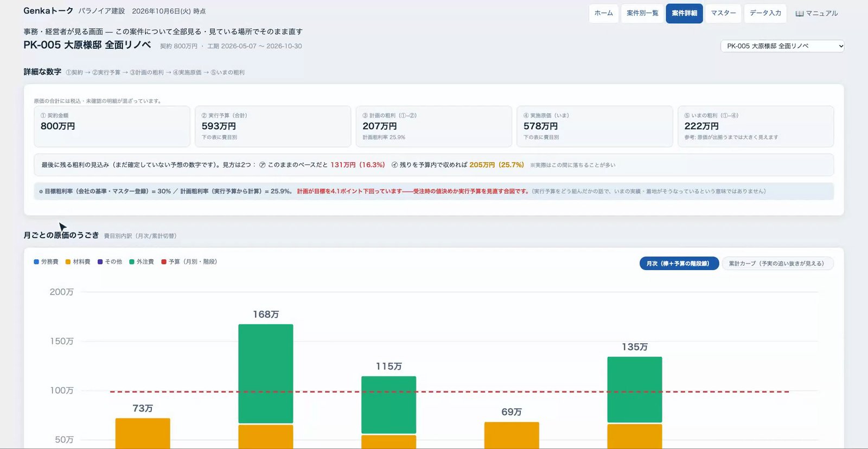Viewport: 868px width, 449px height.
Task: Select the 案件詳細 tab
Action: (x=684, y=14)
